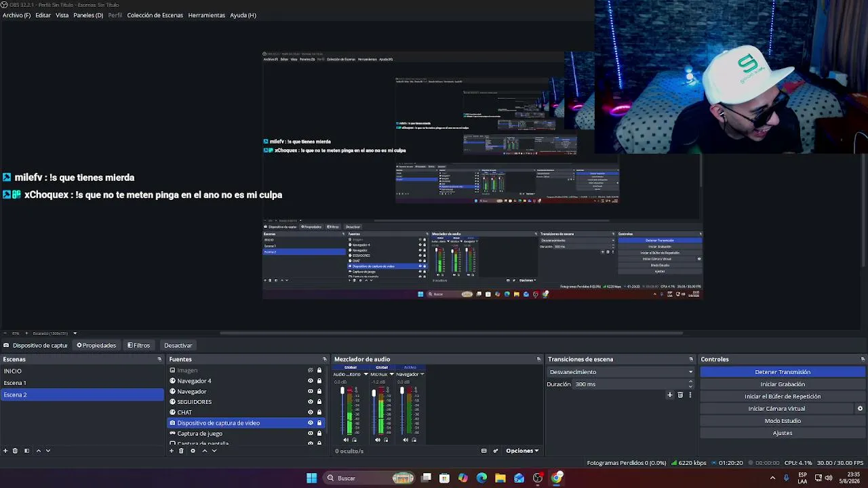
Task: Open the Archivo menu
Action: [16, 15]
